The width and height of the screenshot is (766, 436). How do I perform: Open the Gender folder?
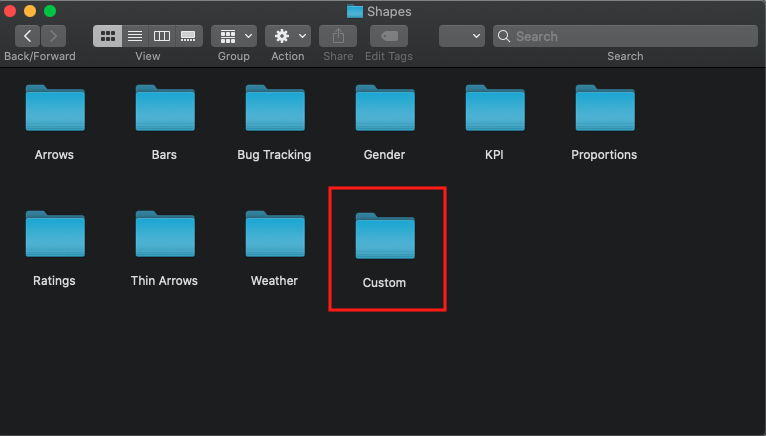tap(384, 110)
